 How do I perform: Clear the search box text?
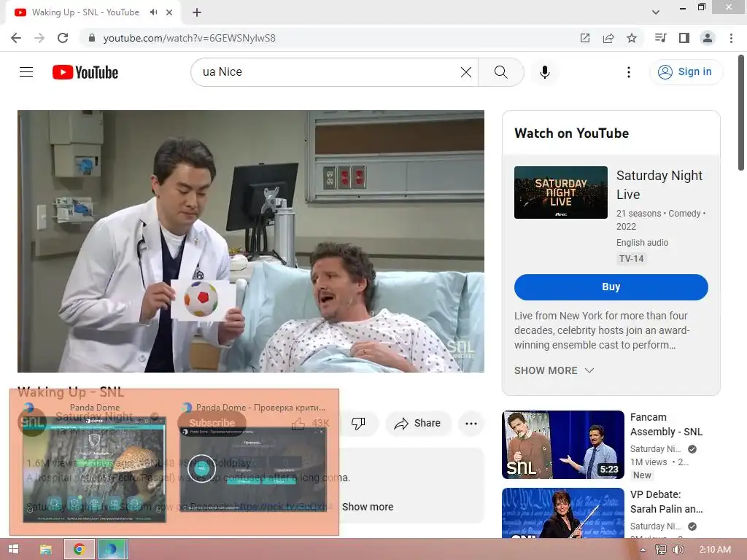(x=466, y=72)
